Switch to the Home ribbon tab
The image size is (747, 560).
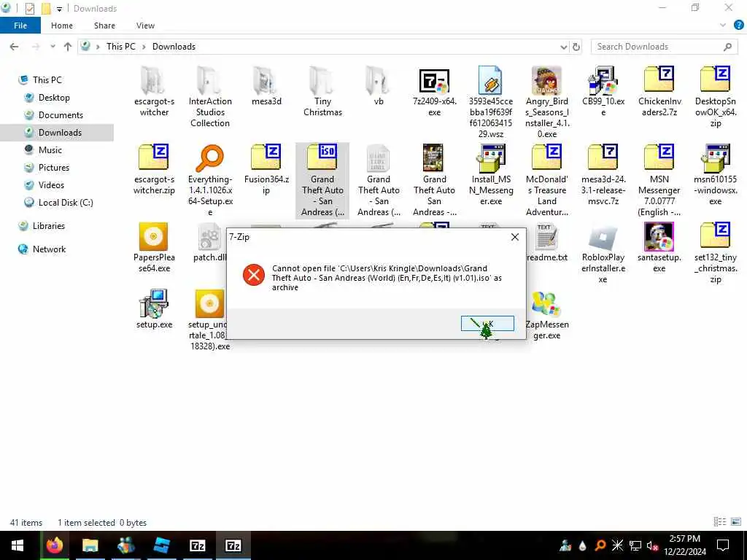62,26
